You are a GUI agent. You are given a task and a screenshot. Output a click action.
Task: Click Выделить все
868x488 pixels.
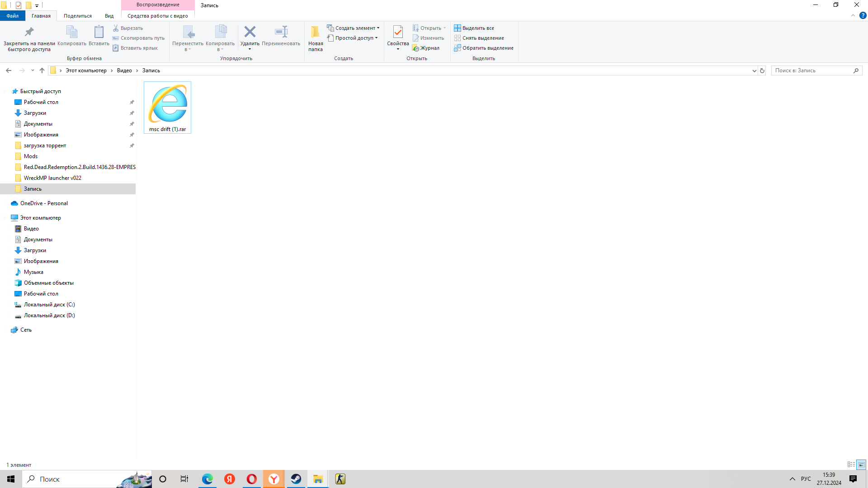click(474, 28)
